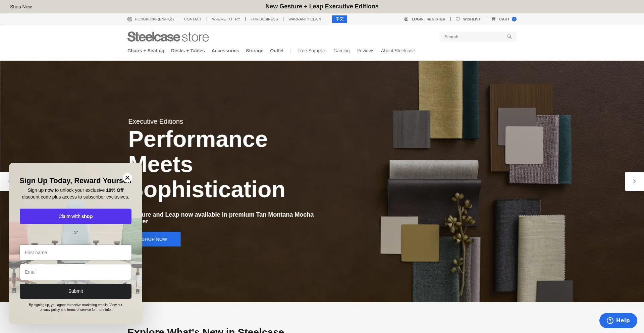The image size is (644, 333).
Task: Open About Steelcase page
Action: point(398,51)
